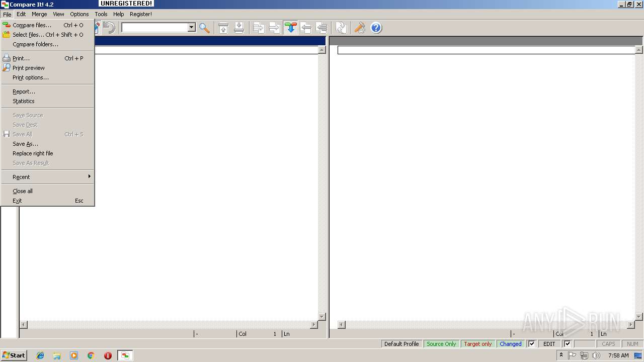Open the search text combo box dropdown
The image size is (644, 362).
[191, 28]
